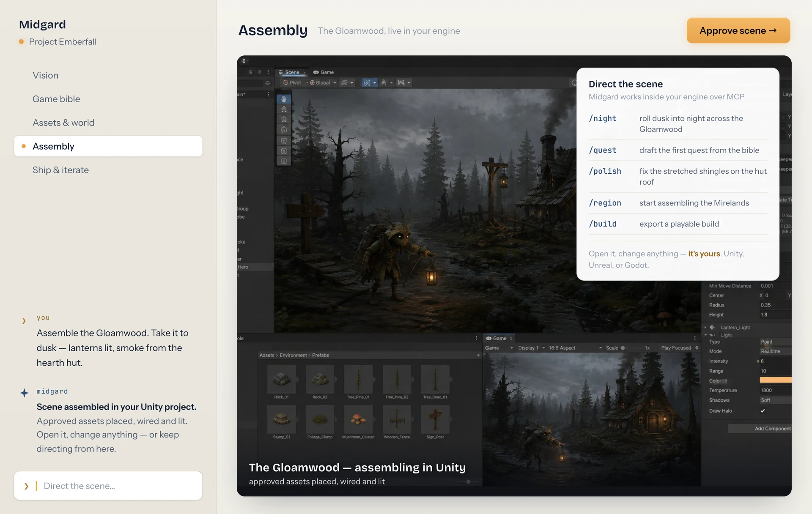Open the Mode Realtime dropdown
This screenshot has height=514, width=812.
(x=775, y=351)
